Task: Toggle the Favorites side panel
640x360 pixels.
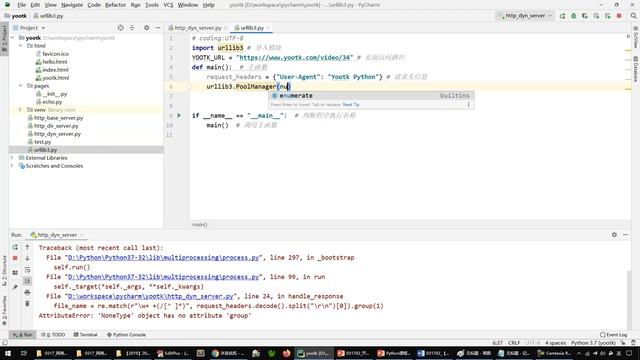Action: 4,310
